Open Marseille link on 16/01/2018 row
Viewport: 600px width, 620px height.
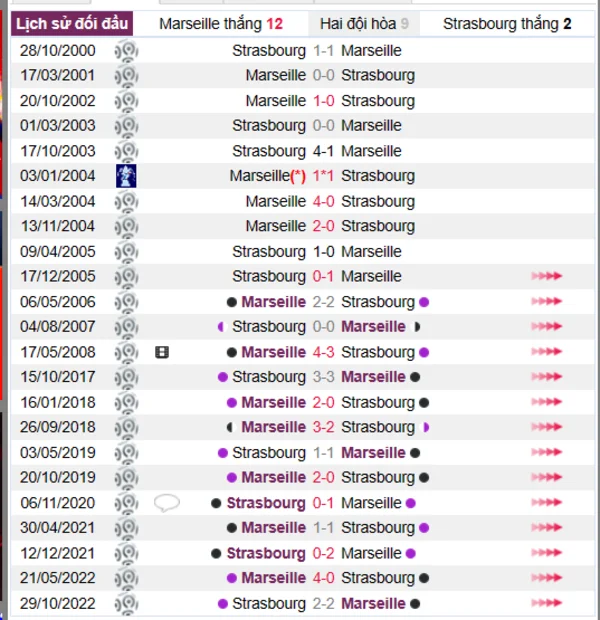(x=274, y=403)
